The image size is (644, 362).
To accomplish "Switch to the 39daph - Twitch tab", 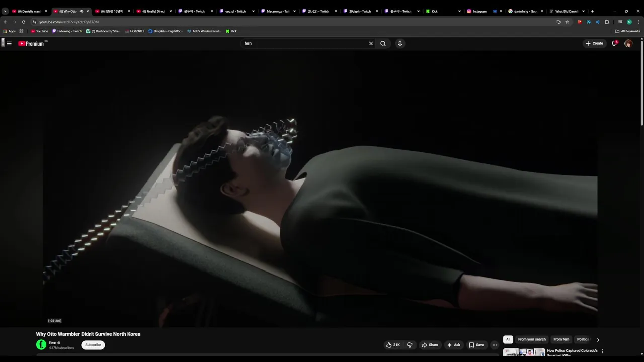I will [x=360, y=11].
